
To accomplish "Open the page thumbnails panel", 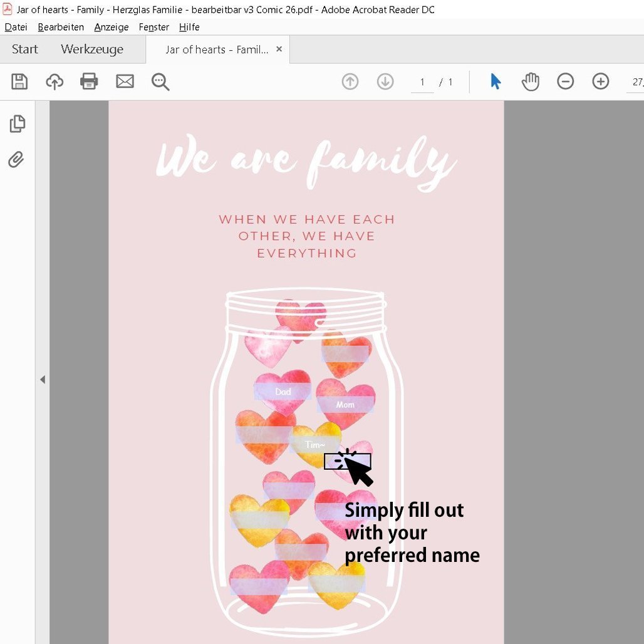I will coord(17,124).
